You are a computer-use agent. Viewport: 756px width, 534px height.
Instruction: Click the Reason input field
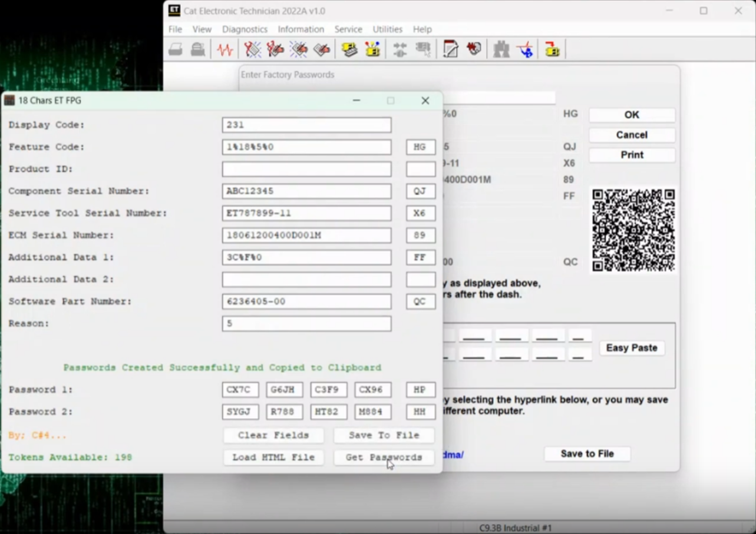pos(306,324)
